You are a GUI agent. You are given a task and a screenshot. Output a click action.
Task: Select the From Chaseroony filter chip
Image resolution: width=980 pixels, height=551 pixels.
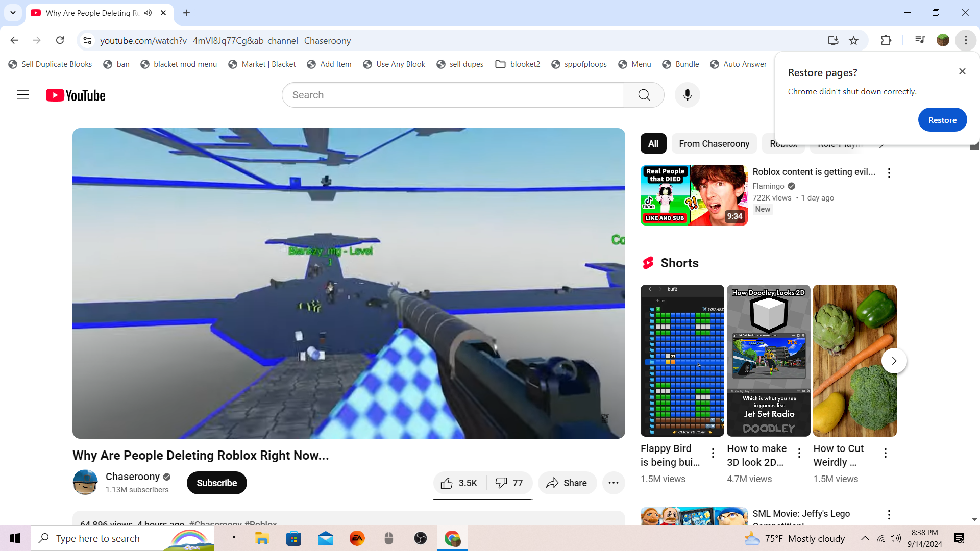[x=714, y=144]
